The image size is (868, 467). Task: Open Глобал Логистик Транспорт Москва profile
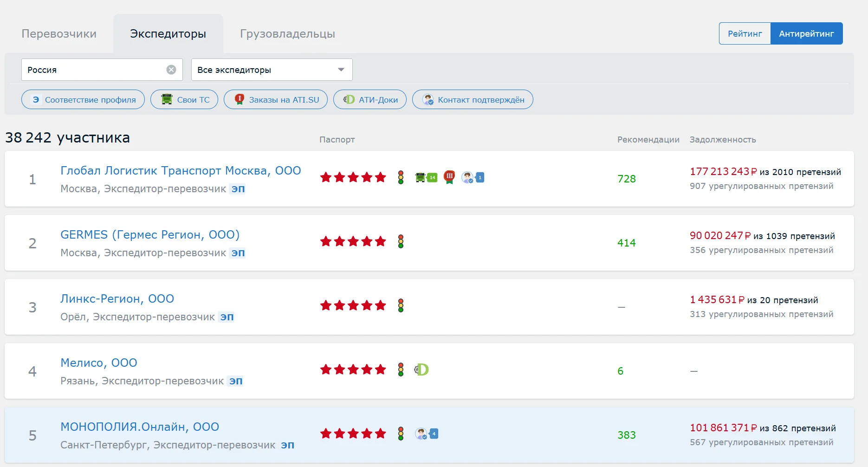181,171
